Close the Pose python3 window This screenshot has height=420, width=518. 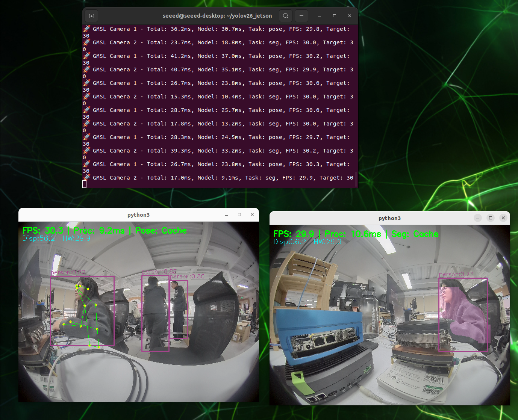[x=252, y=215]
